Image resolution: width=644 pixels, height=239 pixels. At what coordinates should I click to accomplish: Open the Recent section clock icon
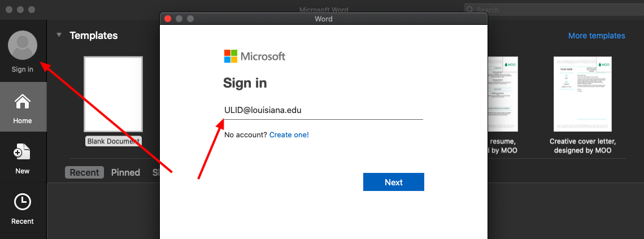[x=23, y=202]
